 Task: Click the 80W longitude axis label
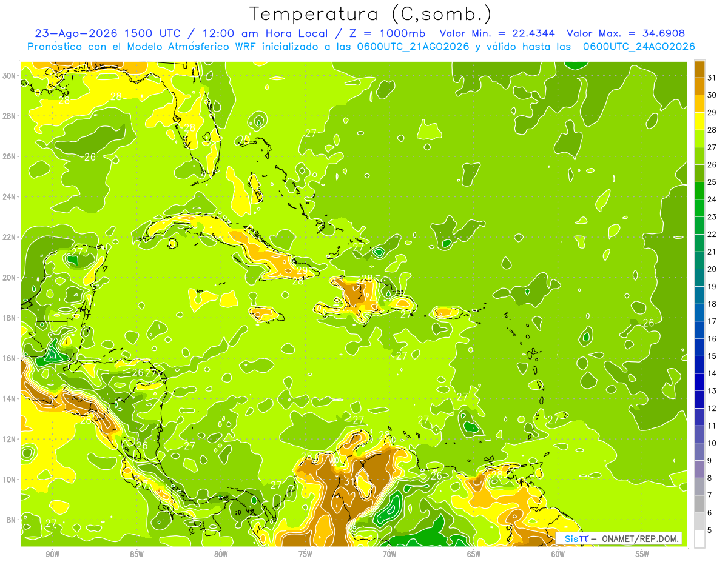(x=221, y=554)
